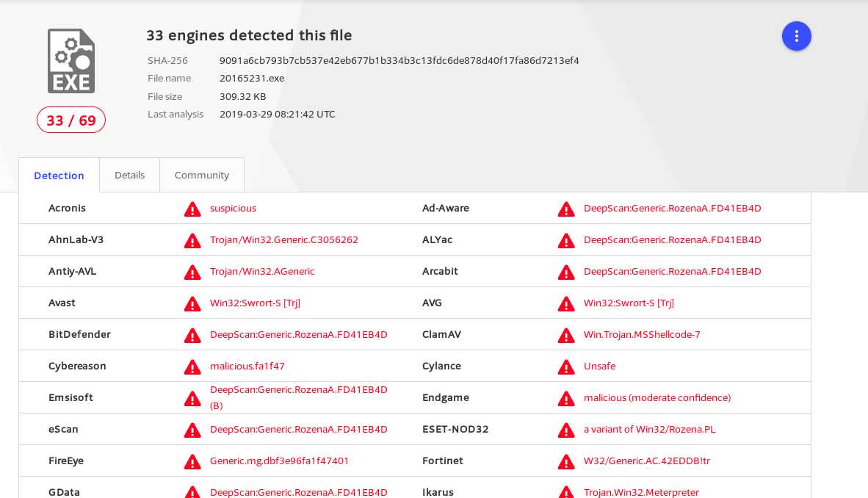Viewport: 868px width, 498px height.
Task: Click the file name 20165231.exe
Action: click(x=252, y=78)
